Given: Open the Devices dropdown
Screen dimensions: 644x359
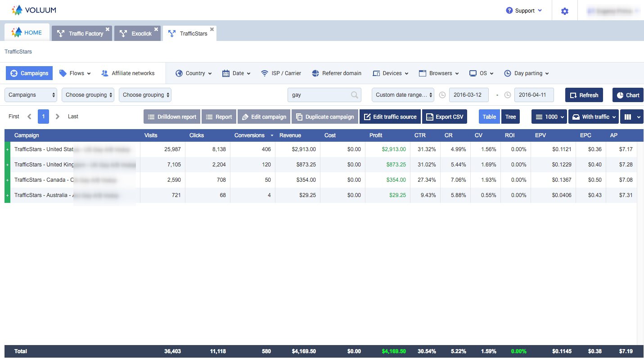Looking at the screenshot, I should (391, 73).
